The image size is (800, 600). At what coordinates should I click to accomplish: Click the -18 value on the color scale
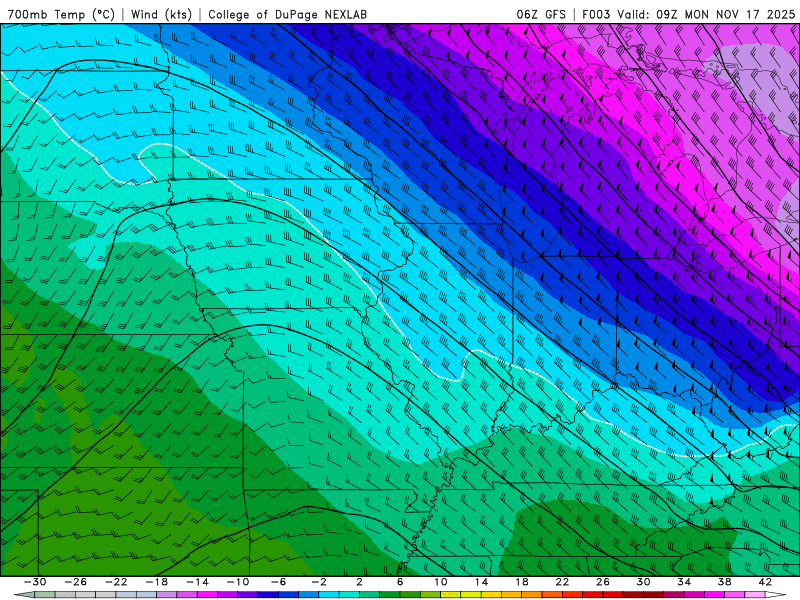[157, 582]
